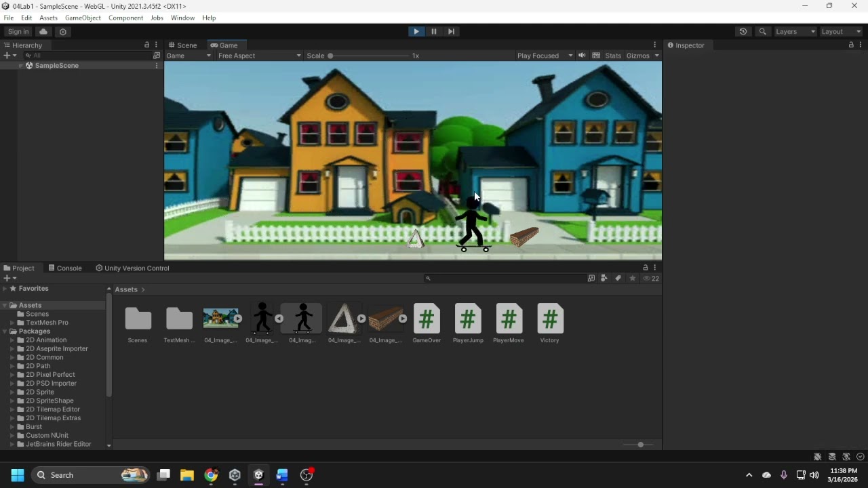Open the Layers dropdown
This screenshot has width=868, height=488.
click(795, 31)
